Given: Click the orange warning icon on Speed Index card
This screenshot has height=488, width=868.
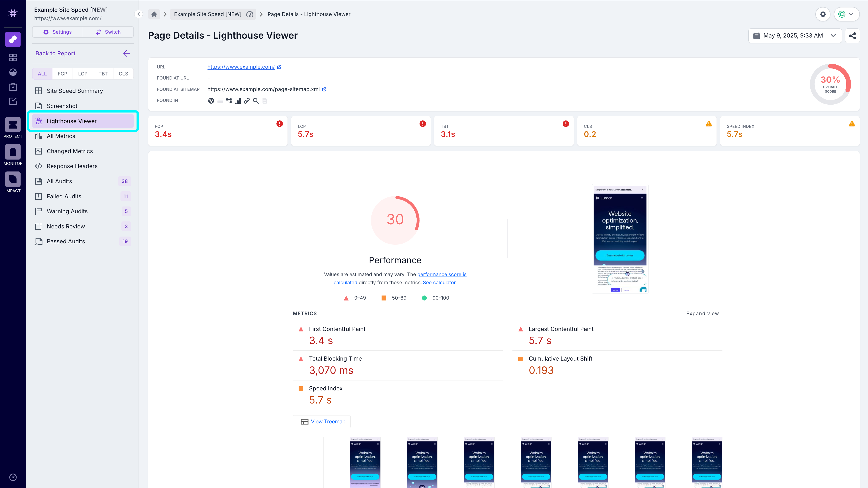Looking at the screenshot, I should [x=852, y=124].
